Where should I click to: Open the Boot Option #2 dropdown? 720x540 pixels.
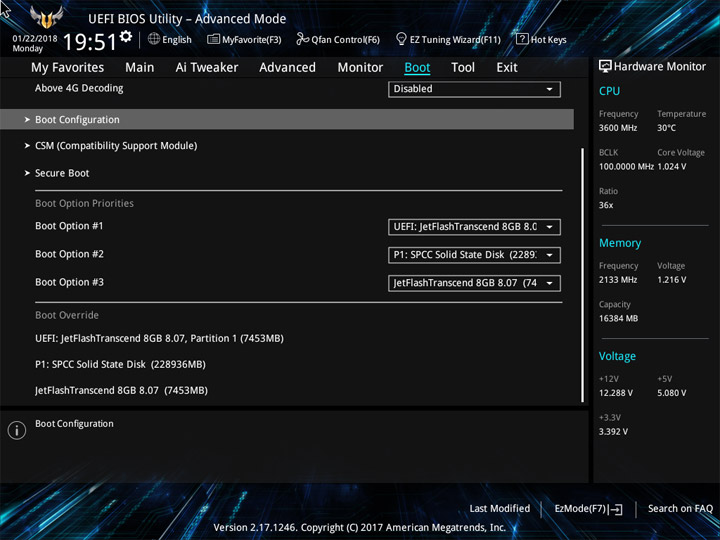(474, 255)
